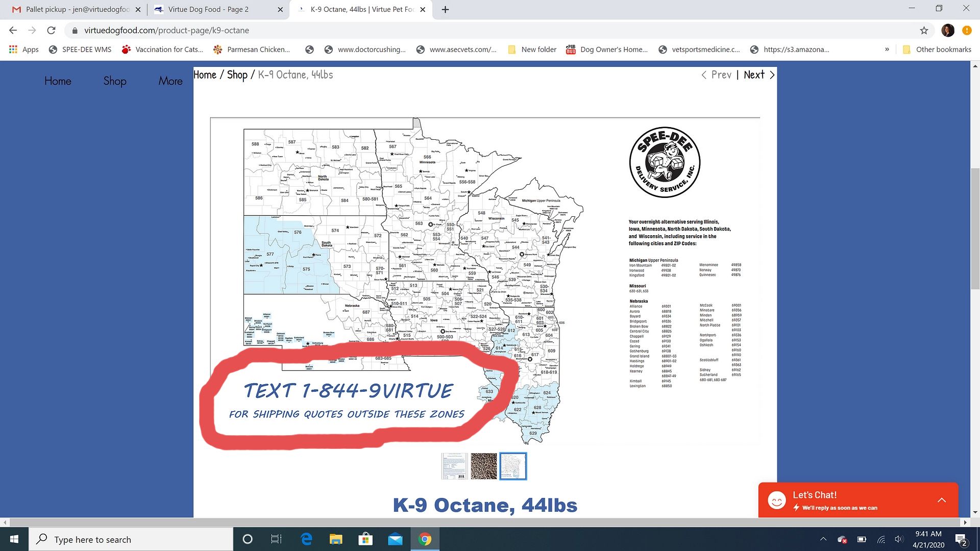The width and height of the screenshot is (980, 551).
Task: Select the first product label thumbnail
Action: [x=454, y=466]
